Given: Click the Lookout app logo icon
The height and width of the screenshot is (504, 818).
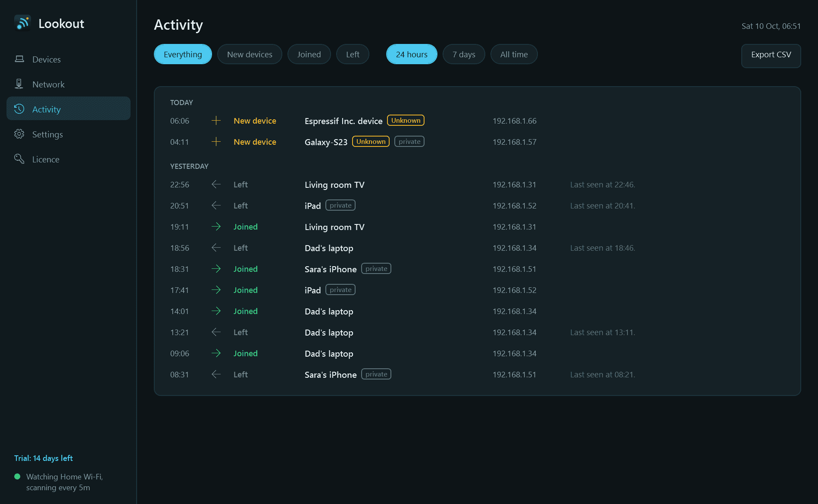Looking at the screenshot, I should coord(23,23).
